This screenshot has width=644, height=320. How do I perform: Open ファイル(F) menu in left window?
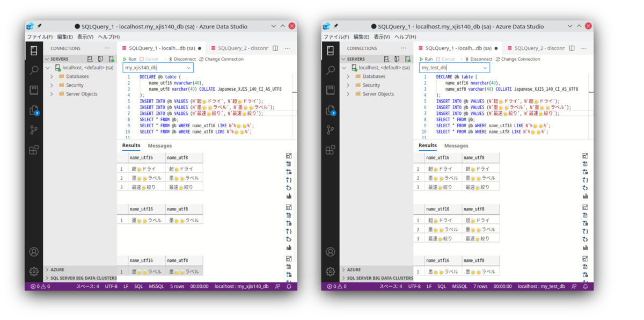click(x=40, y=37)
